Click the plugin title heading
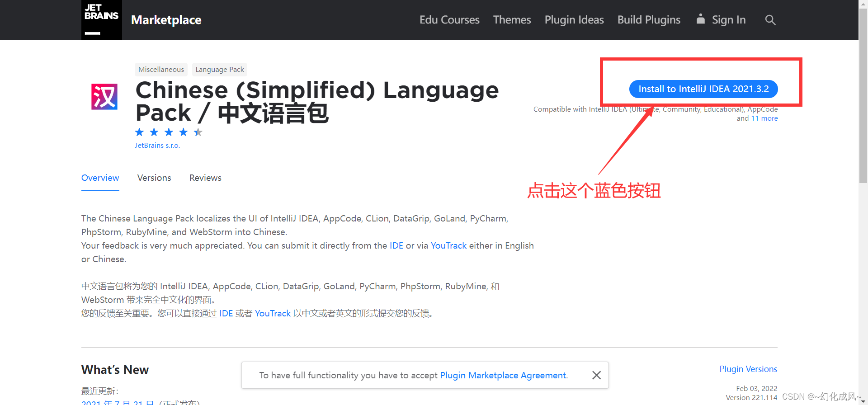The height and width of the screenshot is (405, 868). click(317, 101)
